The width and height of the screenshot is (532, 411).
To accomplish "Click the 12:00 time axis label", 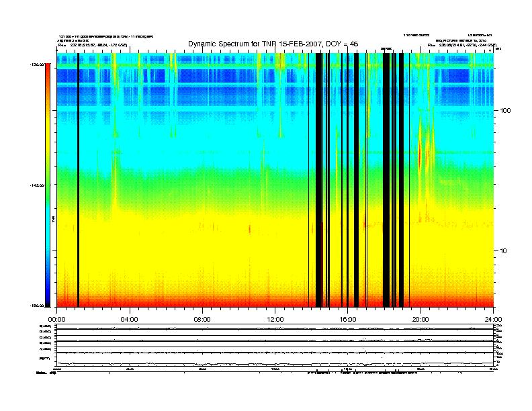I will click(x=275, y=319).
